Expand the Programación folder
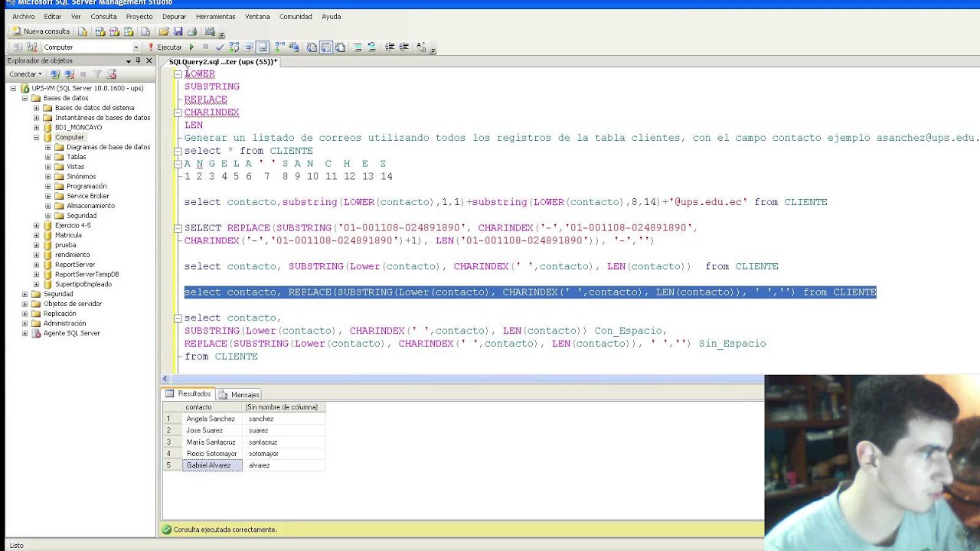The image size is (980, 551). click(47, 187)
